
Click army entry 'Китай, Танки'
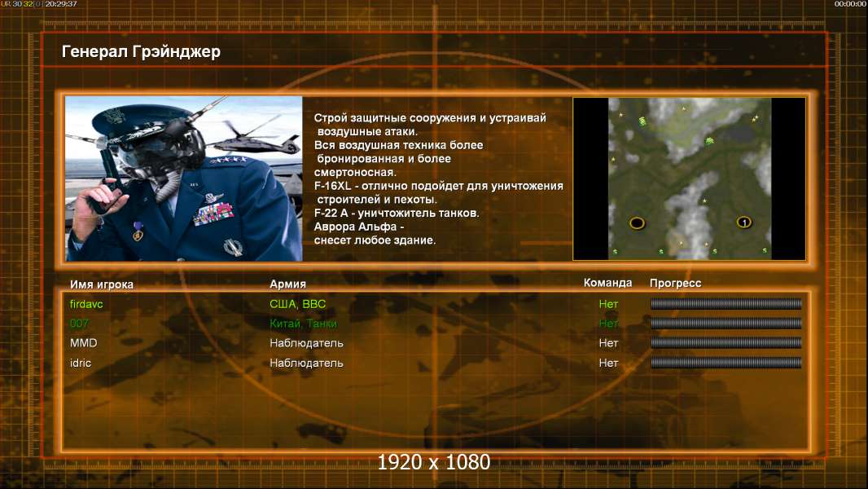(x=303, y=324)
